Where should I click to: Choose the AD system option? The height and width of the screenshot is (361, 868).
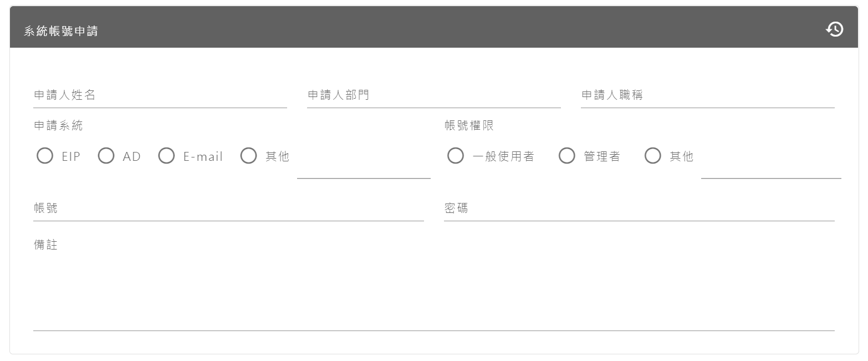pos(106,156)
